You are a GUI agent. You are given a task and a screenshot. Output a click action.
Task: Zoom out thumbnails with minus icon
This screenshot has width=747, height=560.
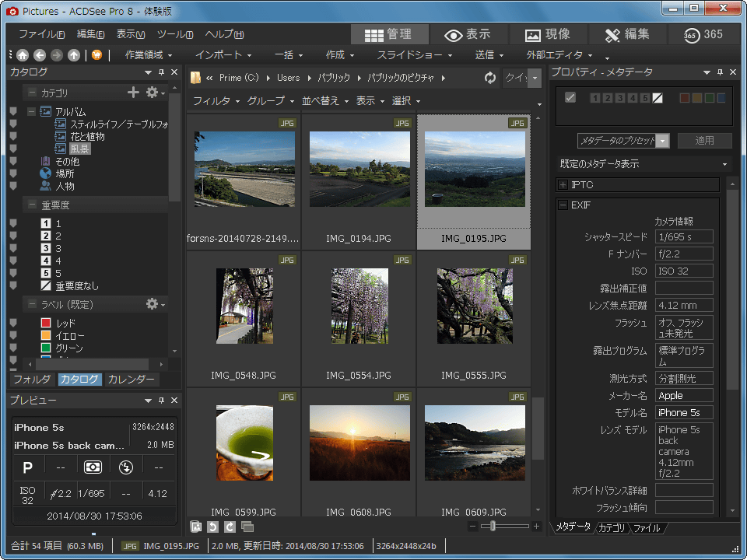[472, 527]
